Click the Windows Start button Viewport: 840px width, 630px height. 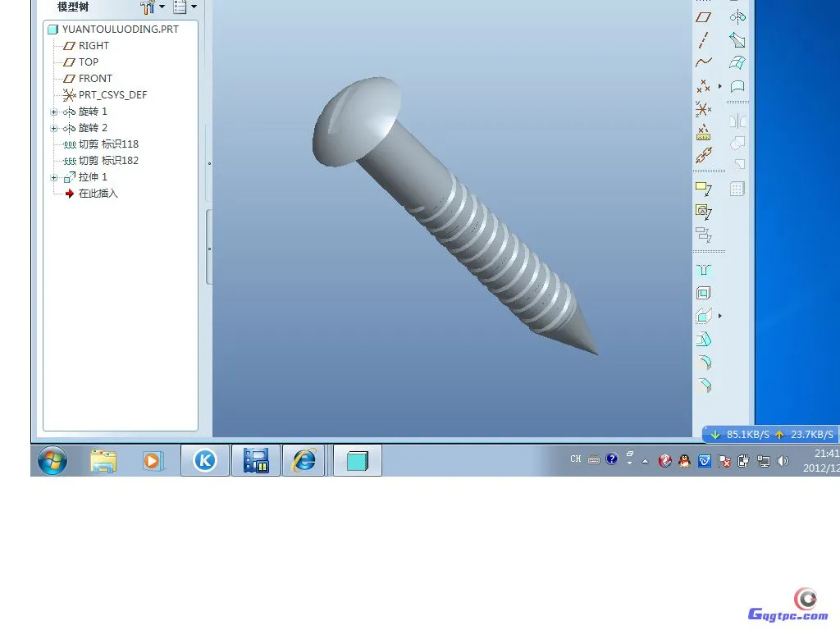pyautogui.click(x=52, y=461)
